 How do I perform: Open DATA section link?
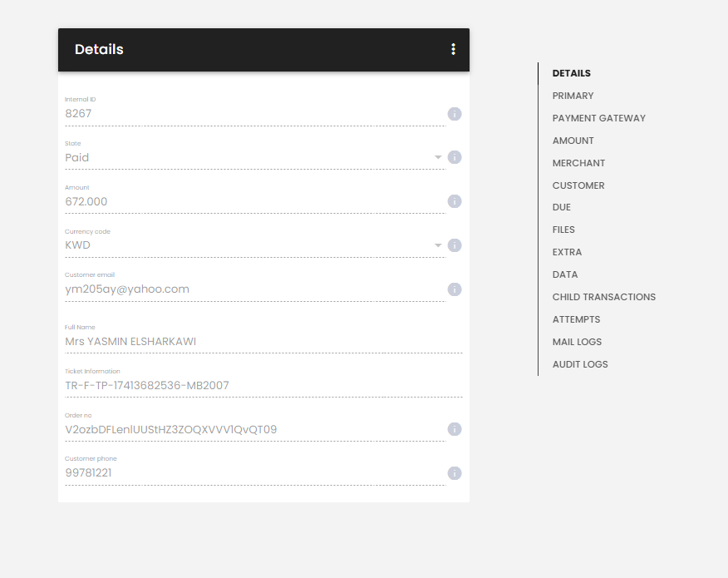click(x=564, y=274)
